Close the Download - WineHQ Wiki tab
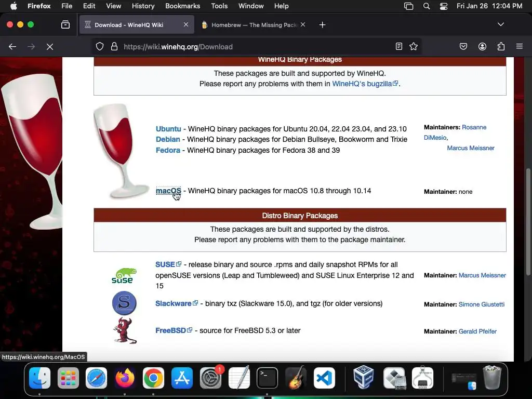This screenshot has width=532, height=399. (x=186, y=24)
